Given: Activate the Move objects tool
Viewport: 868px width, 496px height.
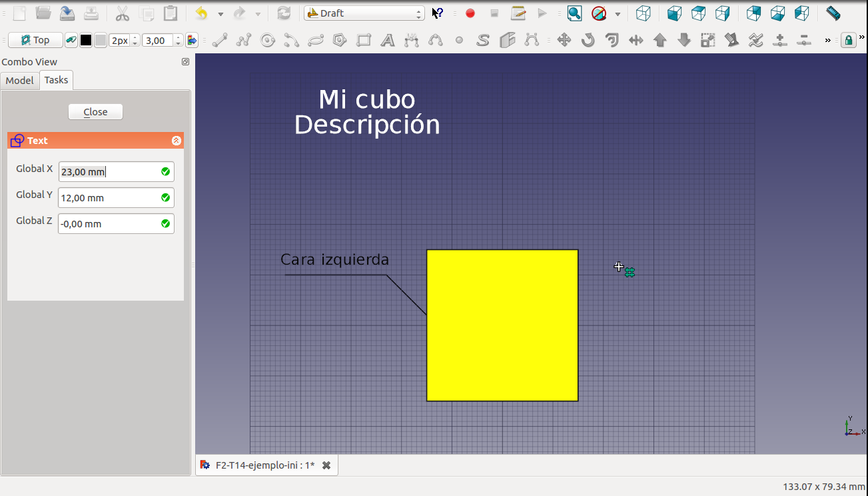Looking at the screenshot, I should click(564, 41).
